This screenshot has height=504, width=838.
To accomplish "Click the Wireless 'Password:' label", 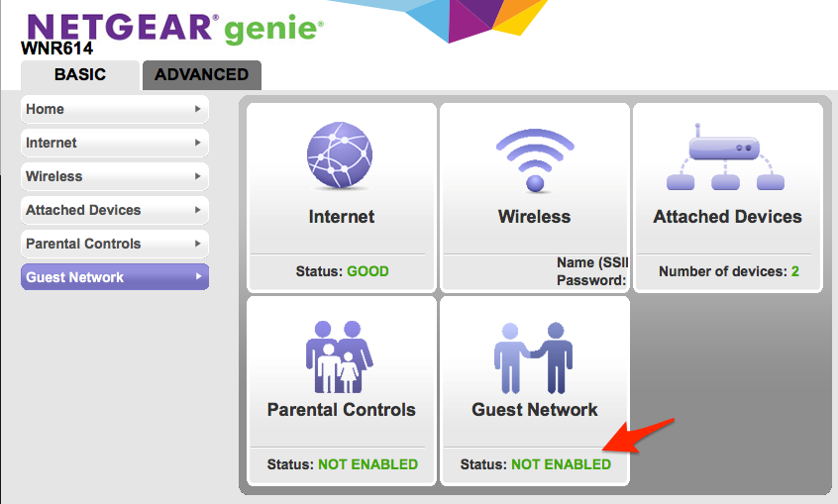I will [591, 280].
